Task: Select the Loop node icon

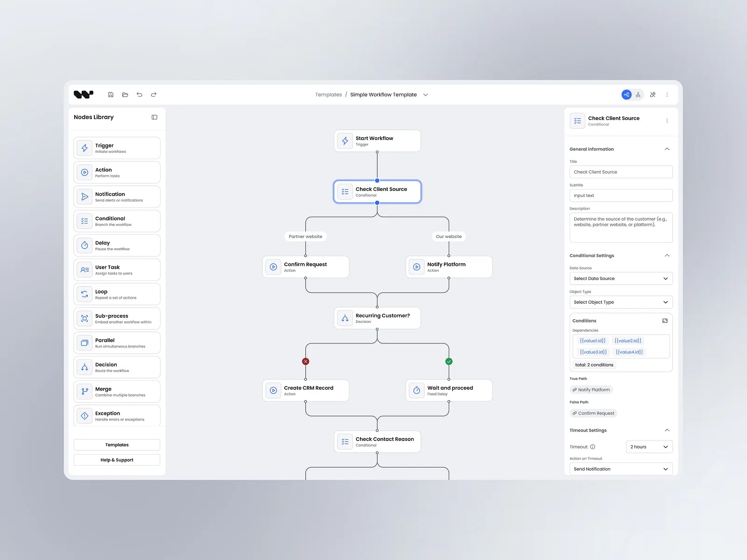Action: 85,294
